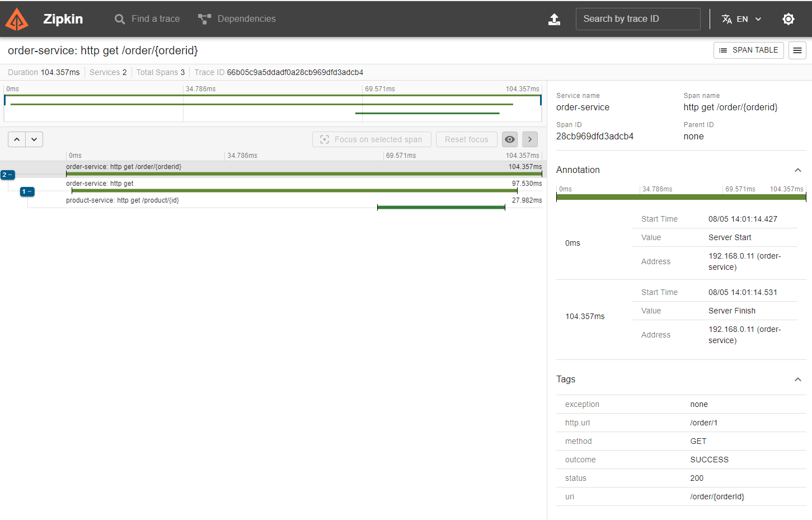Click the minimap overview timeline
Screen dimensions: 812x520
point(273,108)
